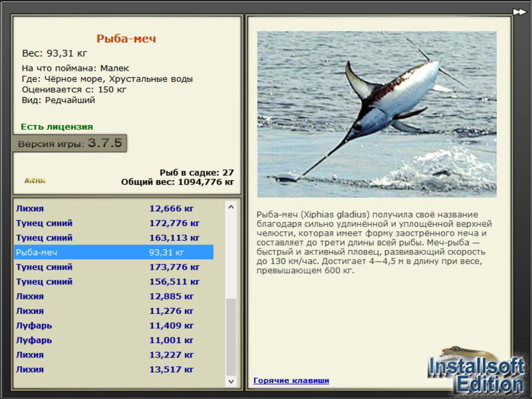532x399 pixels.
Task: Click the swordfish photo
Action: click(x=376, y=114)
